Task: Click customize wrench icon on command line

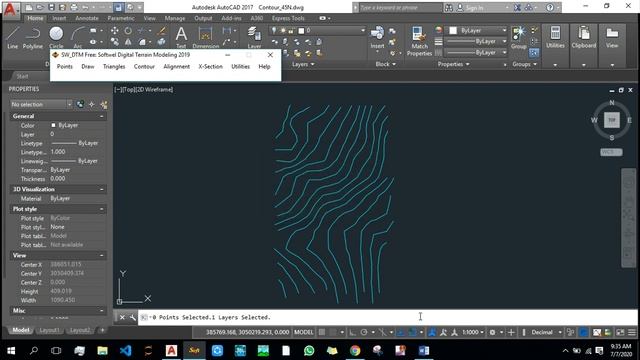Action: click(x=133, y=317)
